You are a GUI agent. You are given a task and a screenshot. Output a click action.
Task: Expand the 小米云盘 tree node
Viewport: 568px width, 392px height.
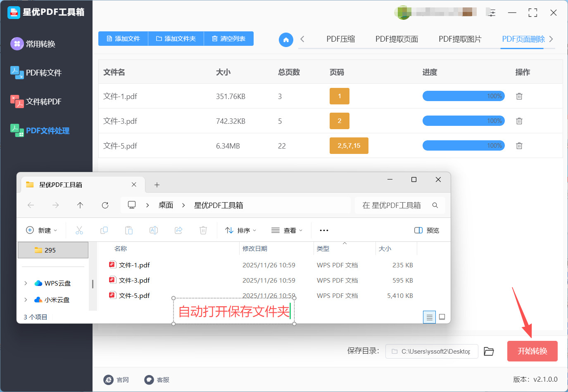coord(26,300)
